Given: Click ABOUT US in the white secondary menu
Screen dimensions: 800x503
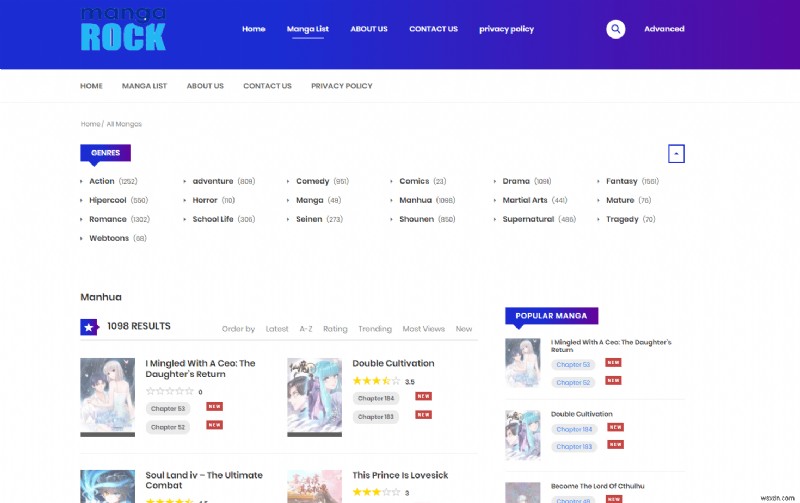Looking at the screenshot, I should pyautogui.click(x=205, y=86).
